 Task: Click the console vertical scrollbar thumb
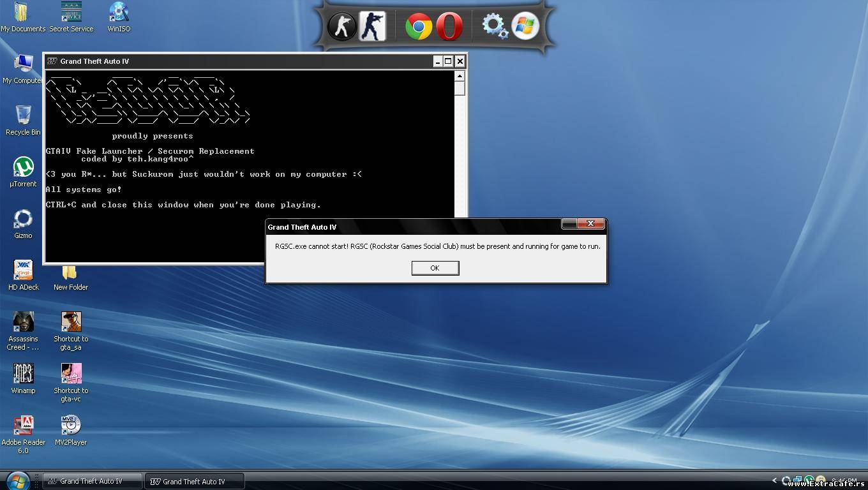[x=460, y=89]
